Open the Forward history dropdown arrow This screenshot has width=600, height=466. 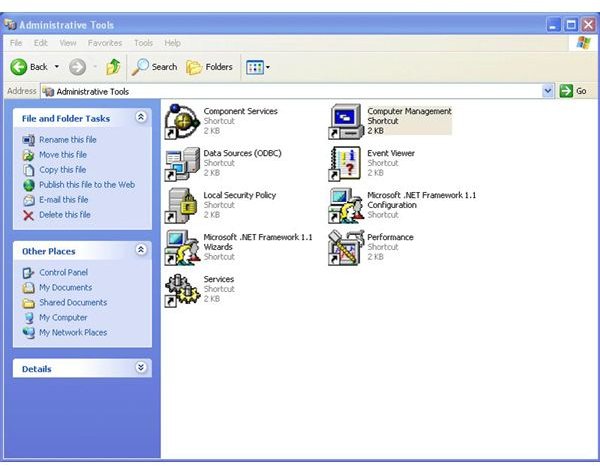coord(95,67)
